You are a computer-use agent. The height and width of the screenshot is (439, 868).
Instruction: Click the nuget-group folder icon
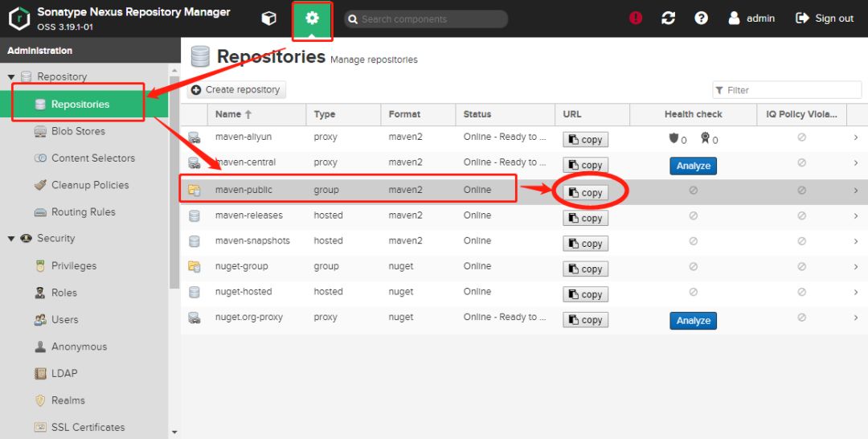click(194, 267)
